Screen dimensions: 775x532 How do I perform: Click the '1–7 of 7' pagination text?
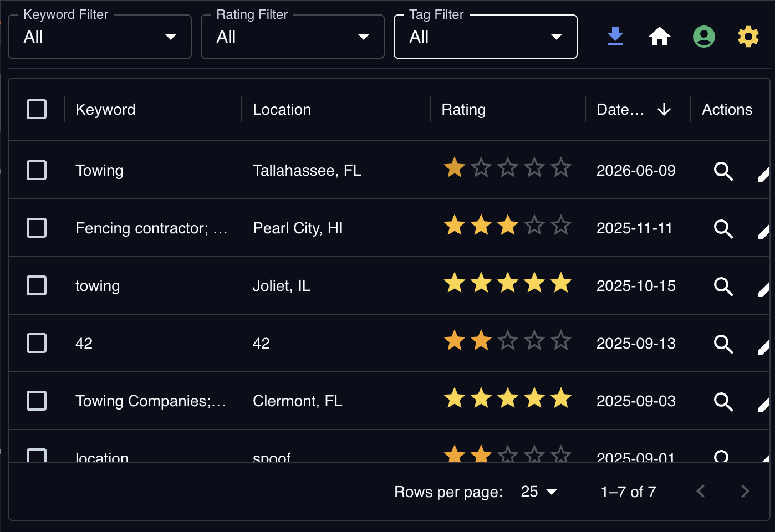point(628,492)
